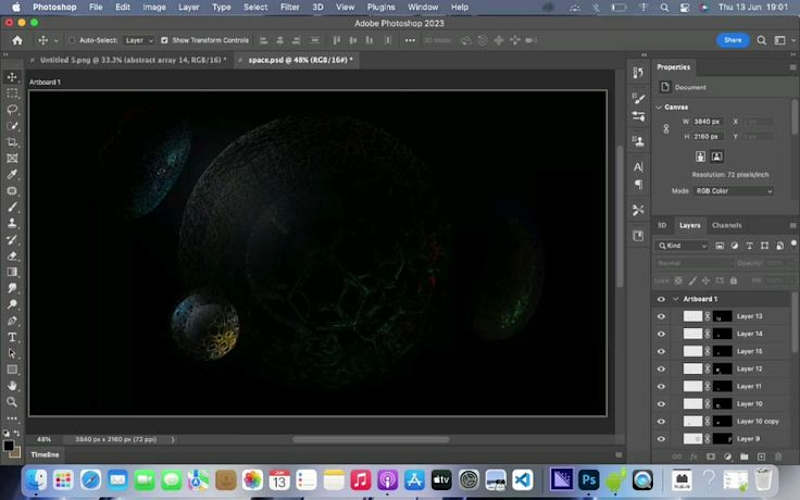Click the blue Share button
The width and height of the screenshot is (800, 500).
click(x=733, y=40)
